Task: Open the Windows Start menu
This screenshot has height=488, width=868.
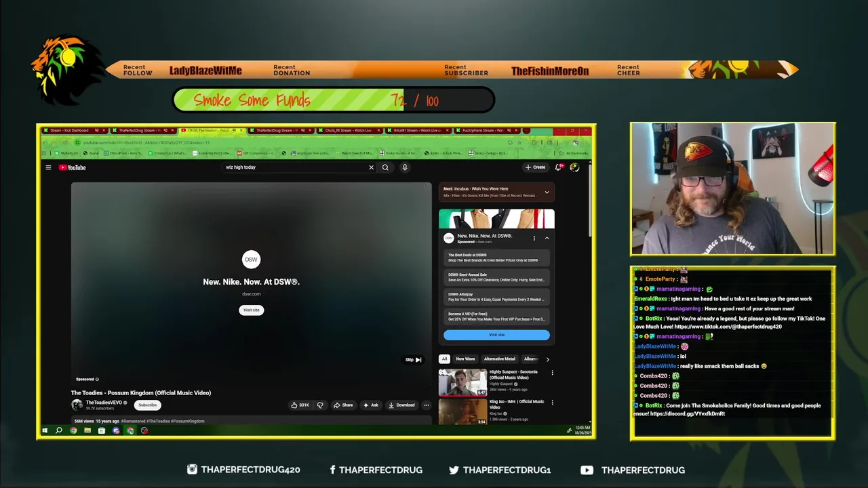Action: 45,430
